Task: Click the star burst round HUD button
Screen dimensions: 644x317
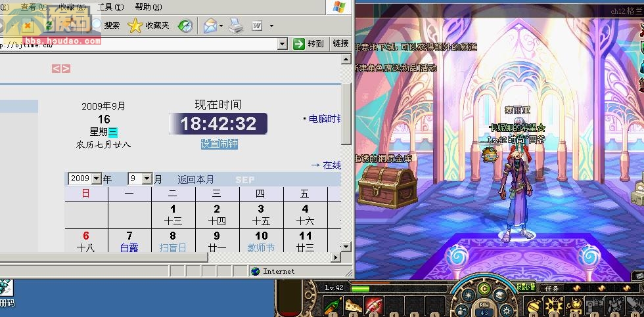Action: point(469,295)
